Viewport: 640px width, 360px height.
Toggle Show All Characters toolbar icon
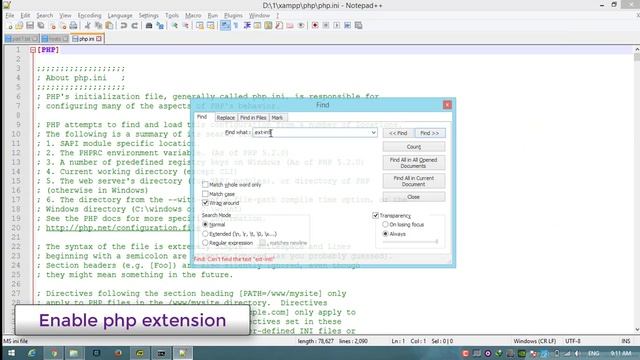pyautogui.click(x=236, y=26)
